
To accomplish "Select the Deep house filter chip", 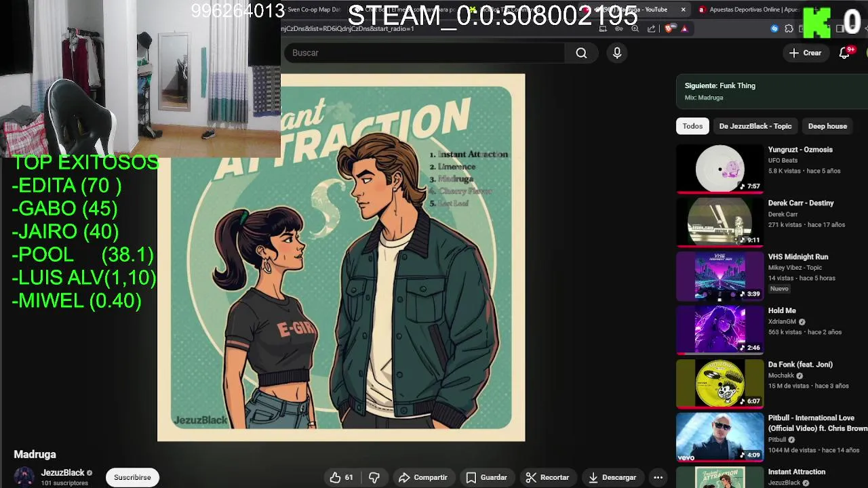I will [x=827, y=126].
